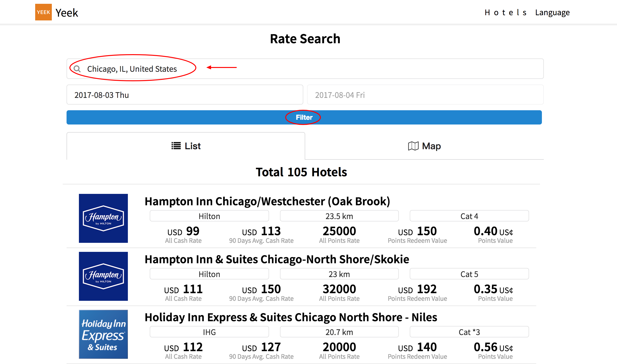The height and width of the screenshot is (364, 617).
Task: Click Hilton tag on Westchester hotel
Action: click(x=209, y=216)
